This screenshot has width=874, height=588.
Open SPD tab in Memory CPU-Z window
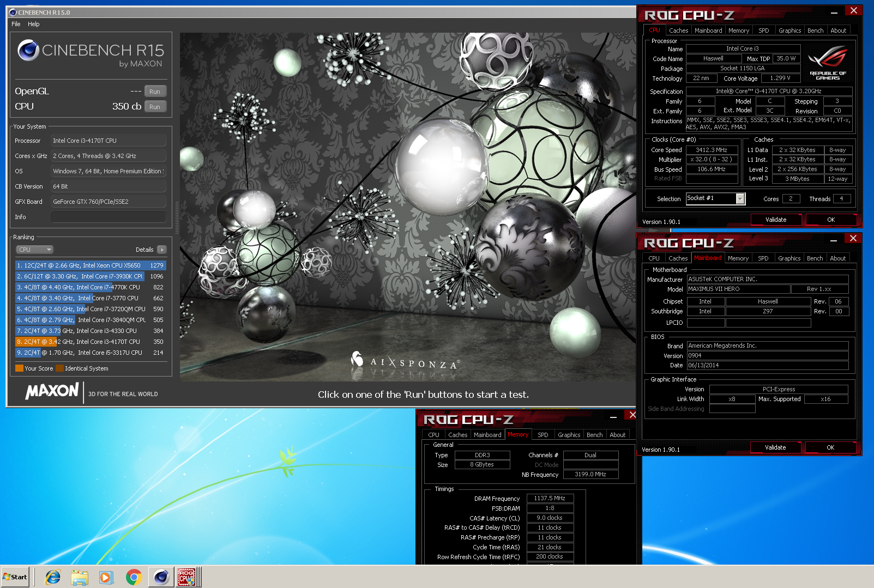click(x=543, y=435)
